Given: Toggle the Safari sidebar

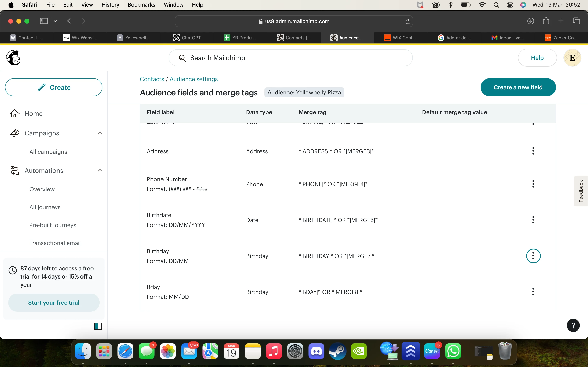Looking at the screenshot, I should [x=44, y=21].
